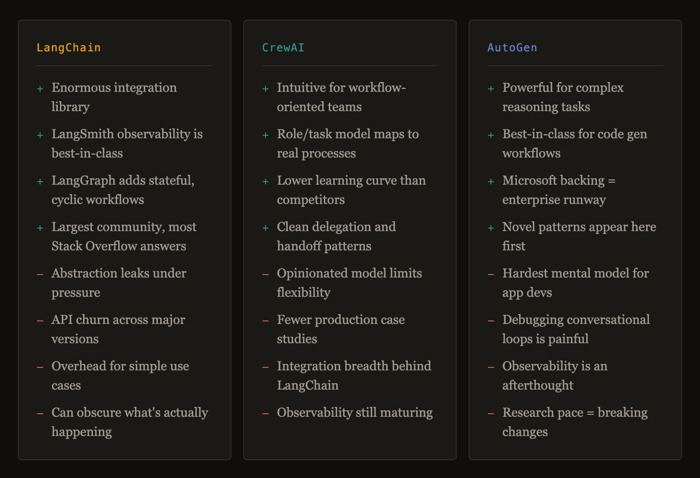The width and height of the screenshot is (700, 478).
Task: Select Best-in-class for code gen workflows item
Action: click(574, 143)
